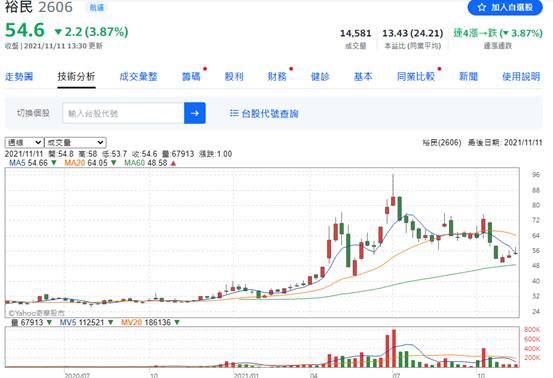The width and height of the screenshot is (553, 378).
Task: Expand the 週線 period dropdown
Action: (x=24, y=142)
